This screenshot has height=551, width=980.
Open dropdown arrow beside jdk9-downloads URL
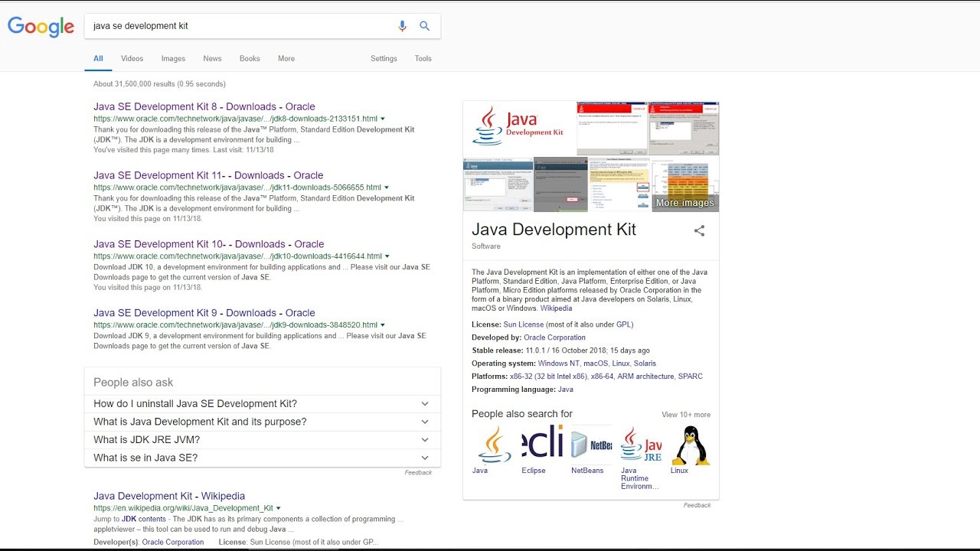[x=383, y=325]
